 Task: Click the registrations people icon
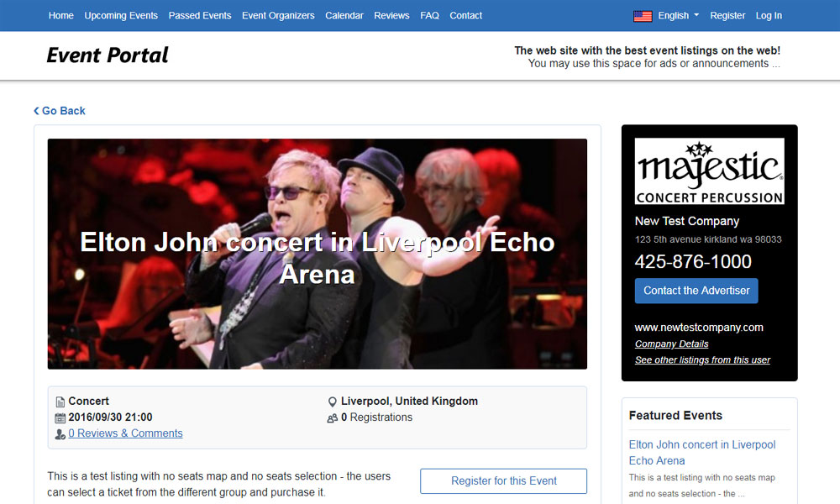click(332, 417)
